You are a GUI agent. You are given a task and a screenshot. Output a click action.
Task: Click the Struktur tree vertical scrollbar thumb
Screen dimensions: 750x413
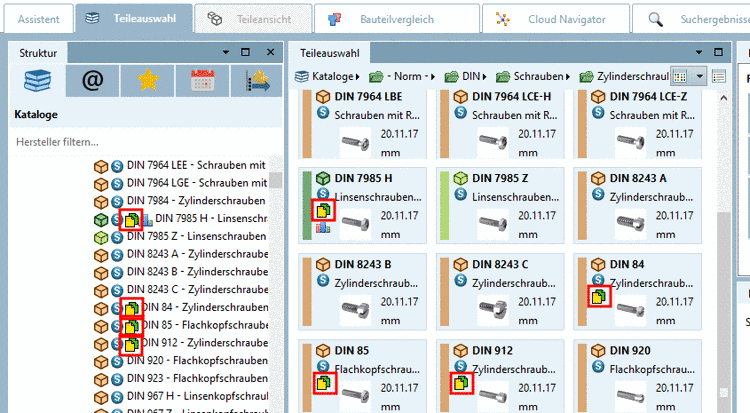tap(275, 180)
